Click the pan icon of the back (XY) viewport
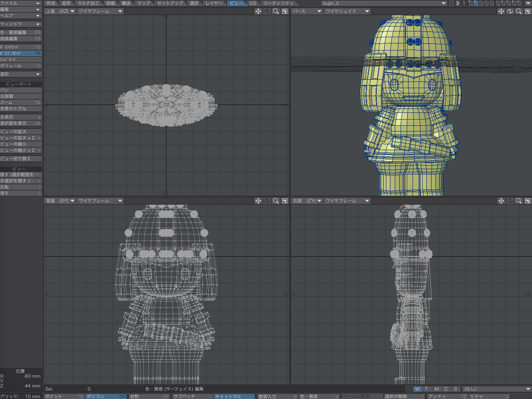The image size is (532, 399). pyautogui.click(x=258, y=201)
